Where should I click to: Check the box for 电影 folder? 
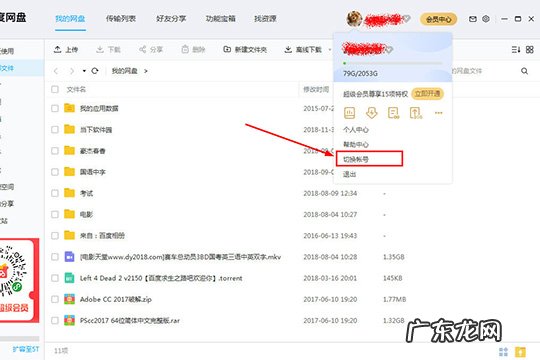pyautogui.click(x=55, y=215)
